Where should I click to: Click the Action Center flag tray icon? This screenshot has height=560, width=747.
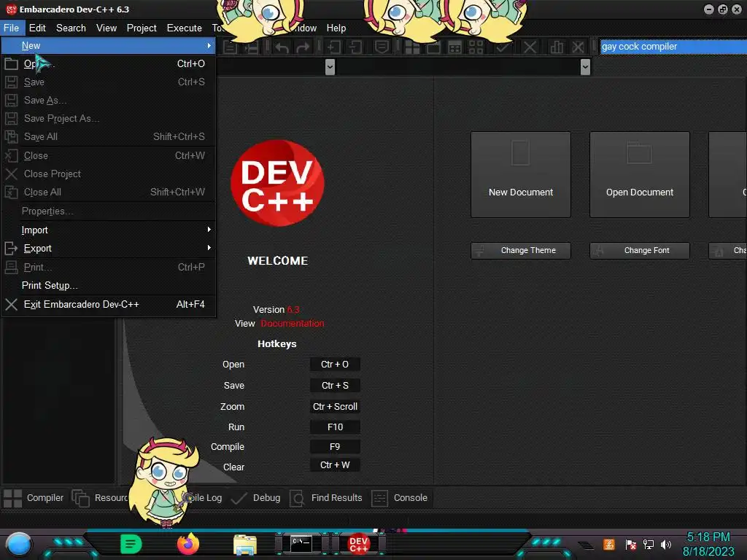pos(630,544)
